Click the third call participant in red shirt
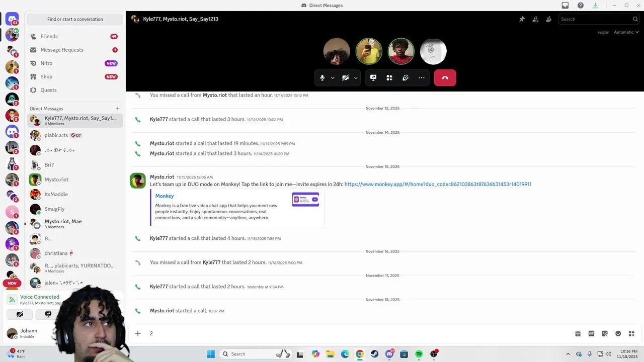The width and height of the screenshot is (644, 362). tap(401, 51)
